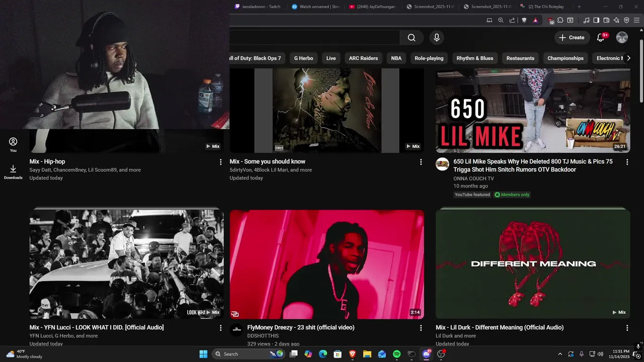
Task: Expand hidden system tray icons
Action: tap(560, 354)
